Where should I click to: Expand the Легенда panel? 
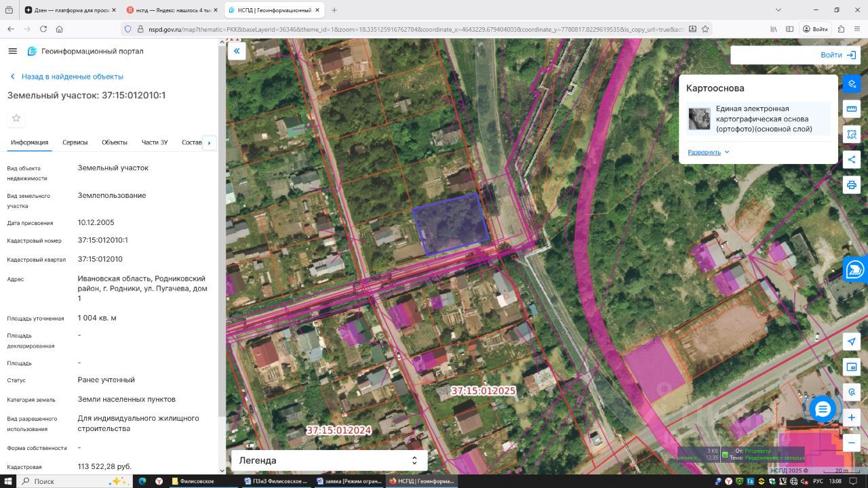point(330,460)
